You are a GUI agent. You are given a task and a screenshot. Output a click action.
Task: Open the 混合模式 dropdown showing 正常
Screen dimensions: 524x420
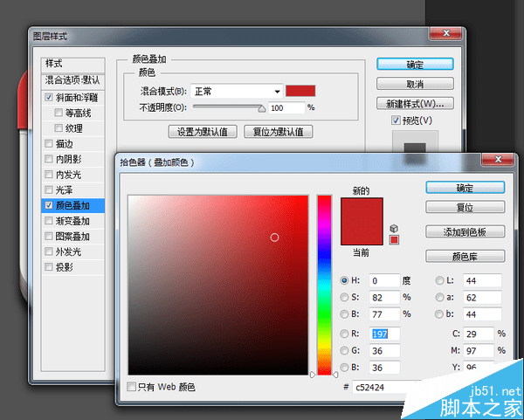[x=237, y=91]
